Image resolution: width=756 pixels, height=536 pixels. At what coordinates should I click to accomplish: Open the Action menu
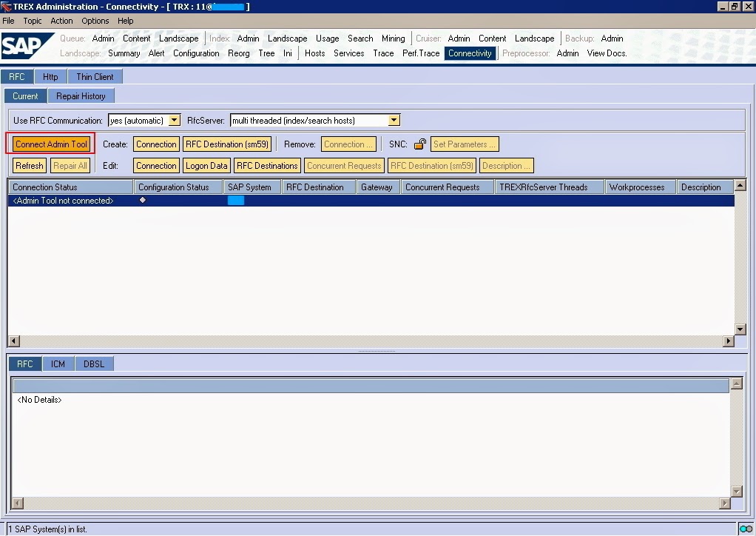pyautogui.click(x=61, y=21)
